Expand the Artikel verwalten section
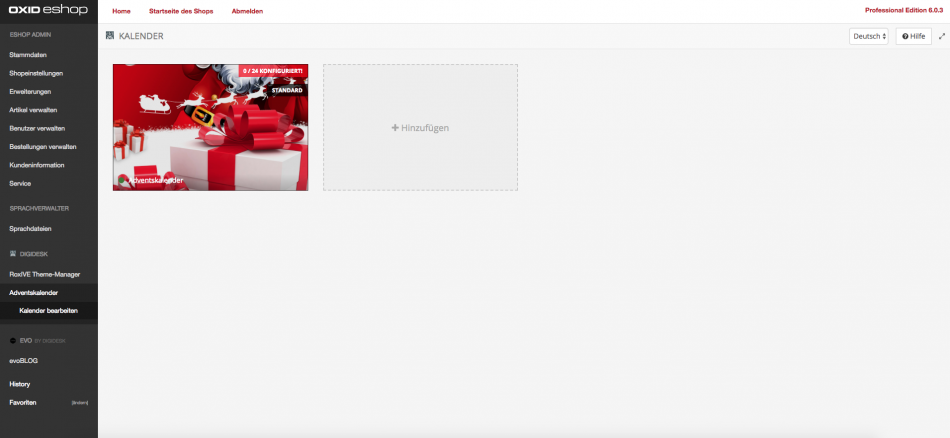This screenshot has width=950, height=438. click(33, 110)
